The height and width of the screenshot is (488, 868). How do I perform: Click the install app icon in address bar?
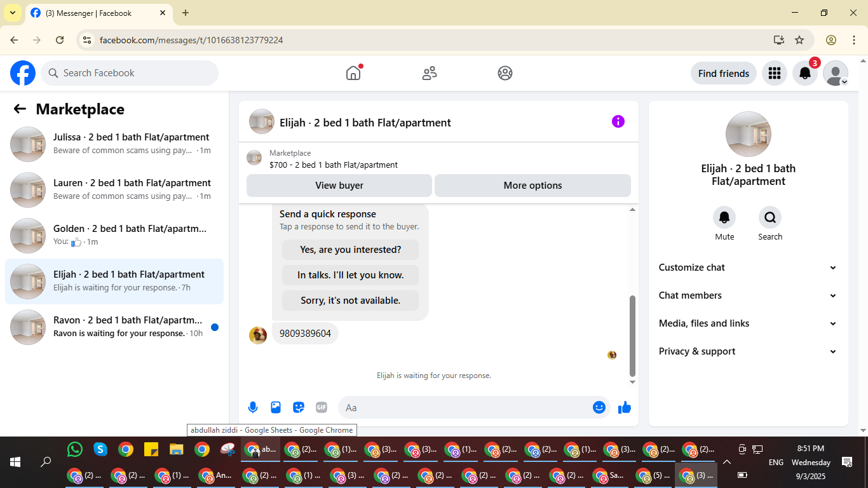coord(779,40)
